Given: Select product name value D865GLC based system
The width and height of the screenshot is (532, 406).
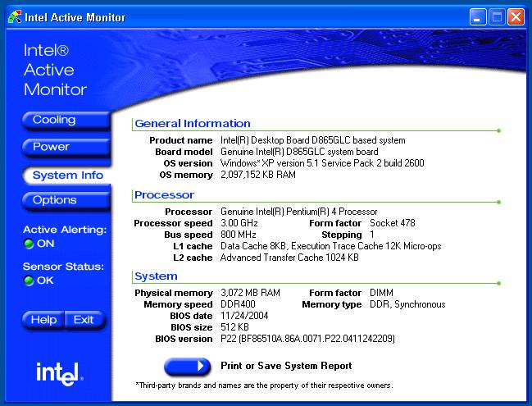Looking at the screenshot, I should click(313, 140).
